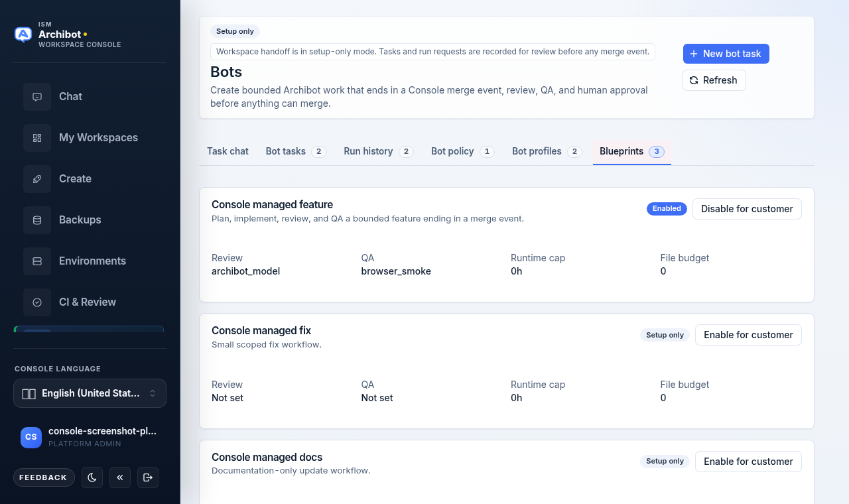Click the Bots page heading
The image size is (849, 504).
tap(226, 72)
